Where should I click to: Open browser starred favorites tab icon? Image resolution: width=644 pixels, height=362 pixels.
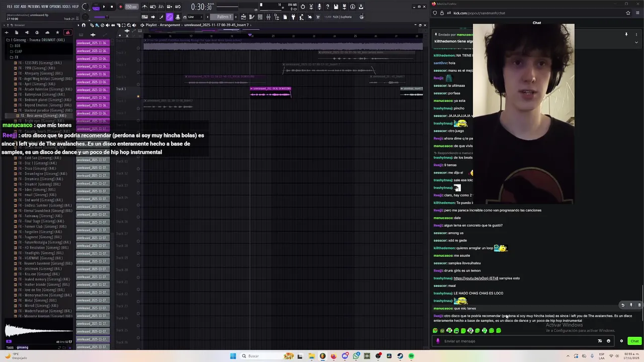pyautogui.click(x=57, y=33)
